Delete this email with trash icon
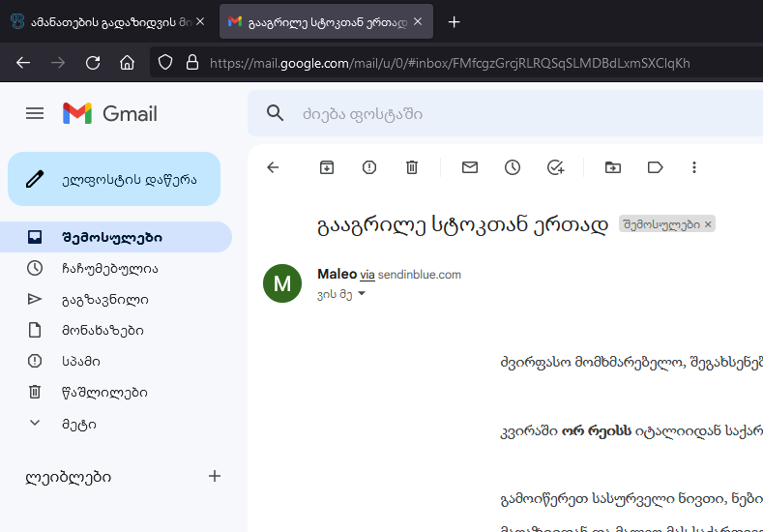Viewport: 763px width, 532px height. (x=412, y=167)
